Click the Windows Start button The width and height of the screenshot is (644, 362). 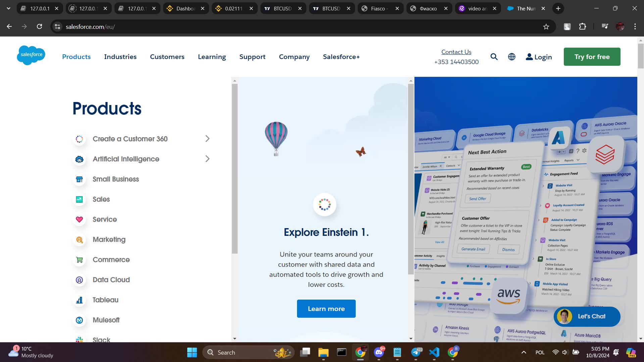(x=192, y=352)
